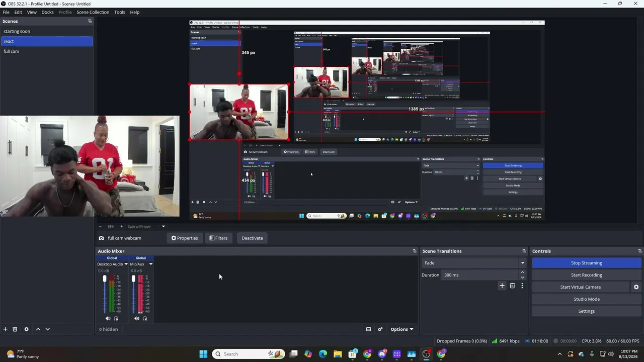The image size is (644, 362).
Task: Open the Docks menu
Action: (x=47, y=12)
